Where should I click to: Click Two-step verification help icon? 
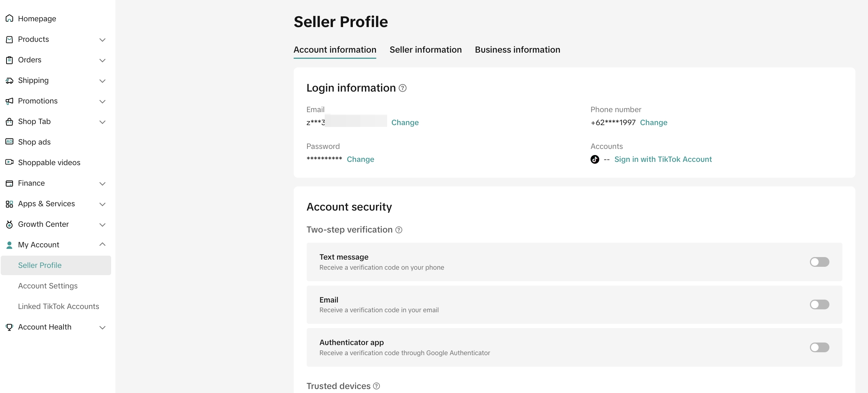[399, 230]
